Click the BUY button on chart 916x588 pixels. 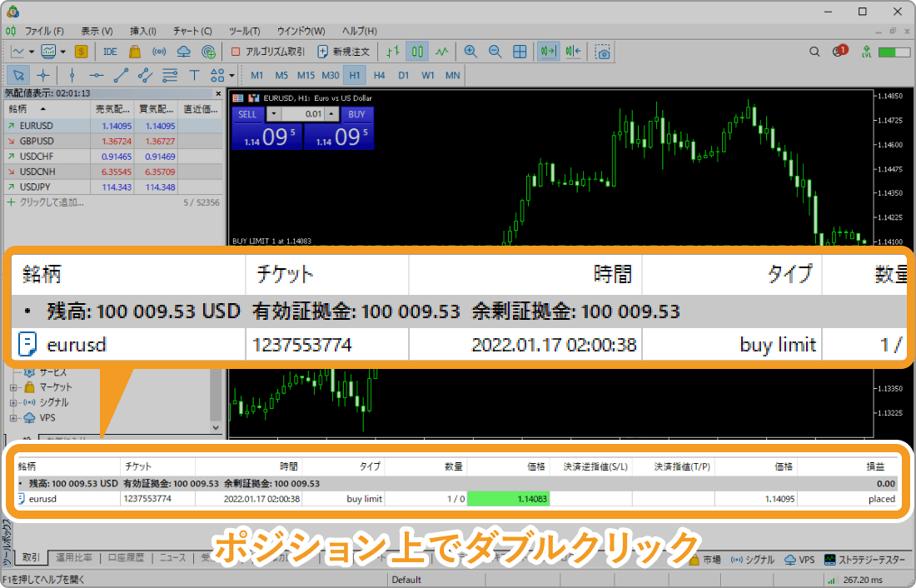coord(356,114)
